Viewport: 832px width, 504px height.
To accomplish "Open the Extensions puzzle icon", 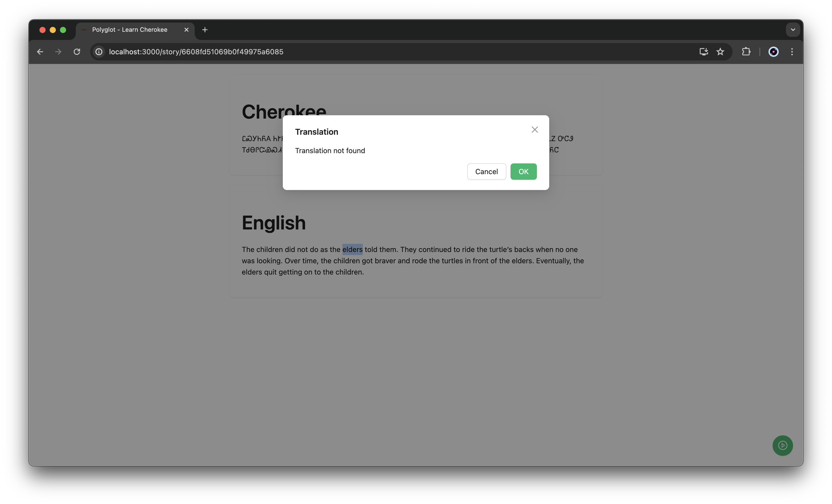I will [746, 52].
